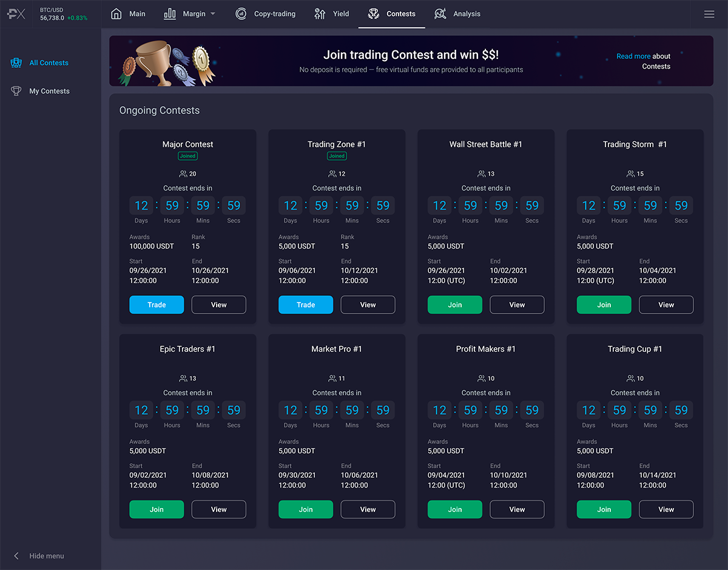Image resolution: width=728 pixels, height=570 pixels.
Task: View the Wall Street Battle #1 contest
Action: pyautogui.click(x=517, y=305)
